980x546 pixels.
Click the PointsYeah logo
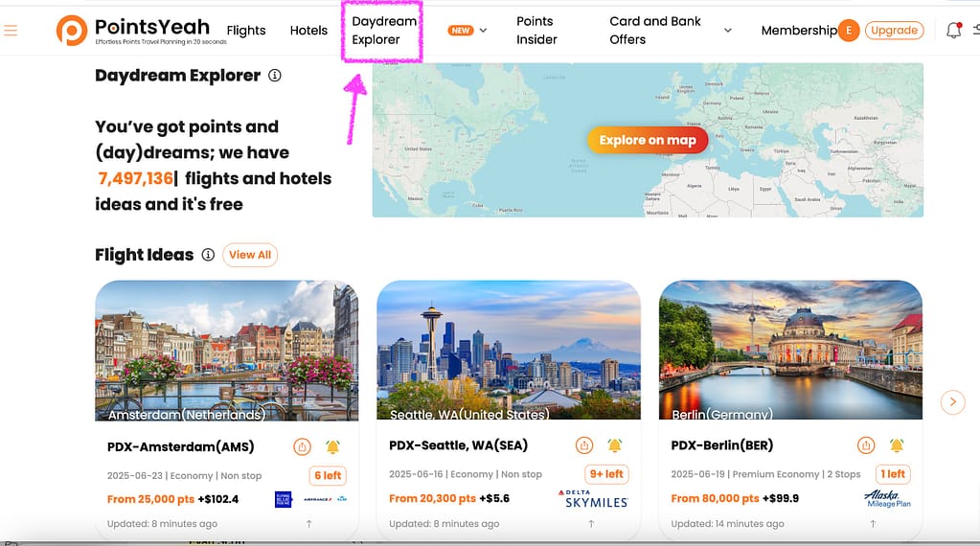142,31
